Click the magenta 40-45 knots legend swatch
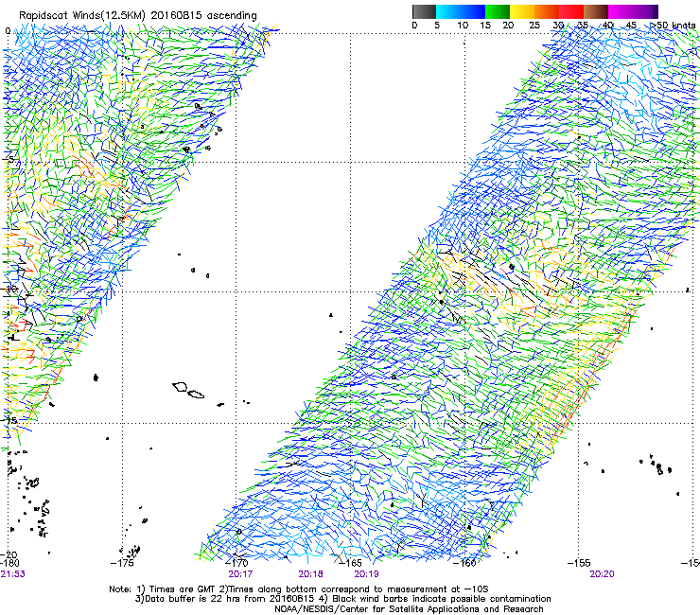 pyautogui.click(x=621, y=11)
